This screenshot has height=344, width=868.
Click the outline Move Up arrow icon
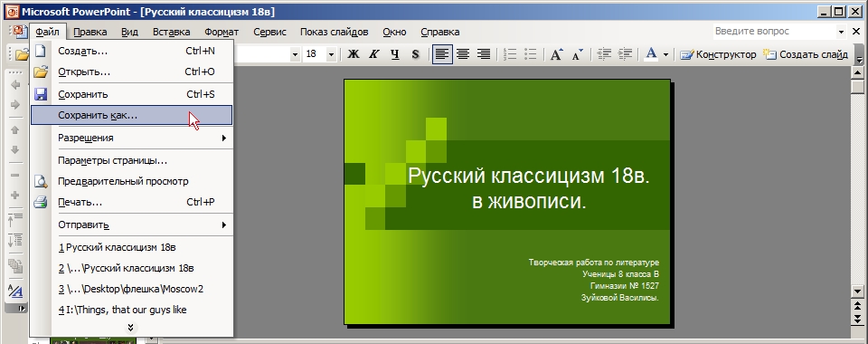(15, 130)
